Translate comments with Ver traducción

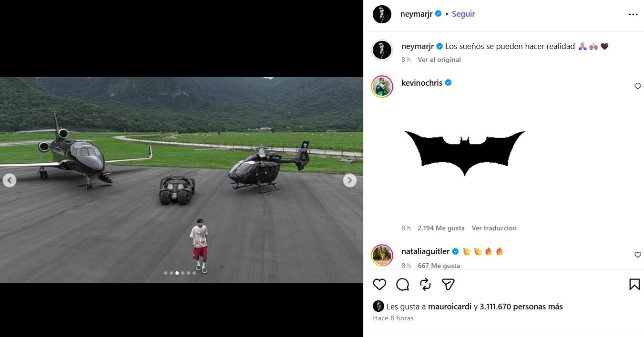tap(494, 228)
